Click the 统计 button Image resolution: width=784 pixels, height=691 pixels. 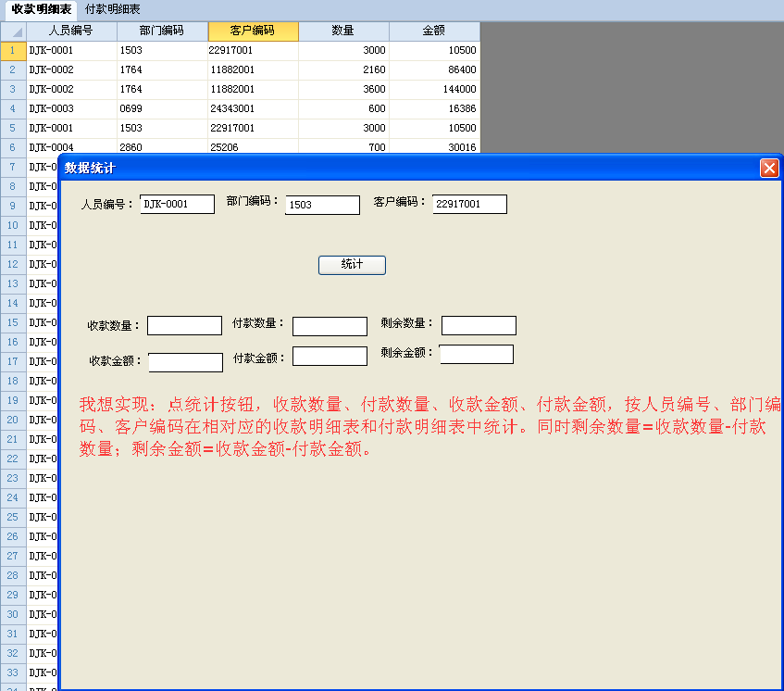pos(352,265)
